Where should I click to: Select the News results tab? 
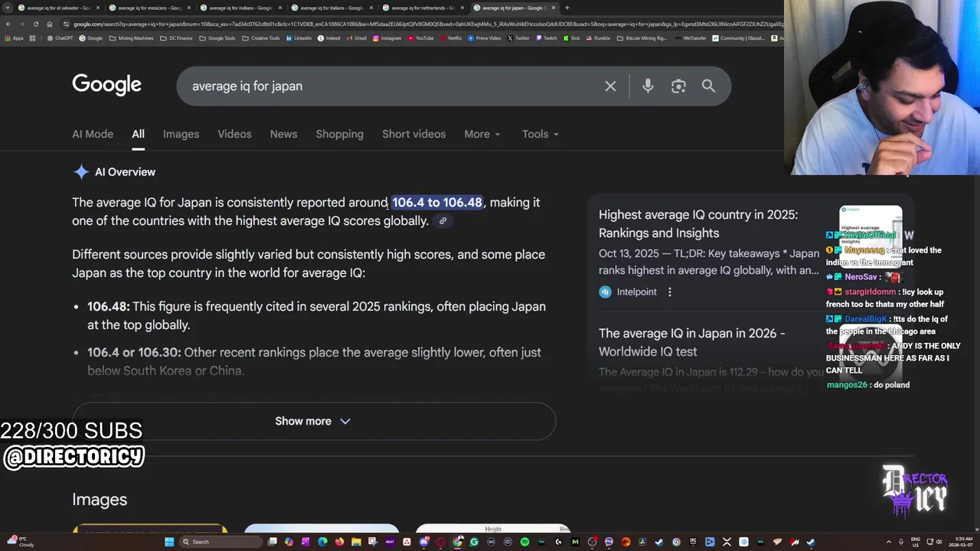coord(283,134)
